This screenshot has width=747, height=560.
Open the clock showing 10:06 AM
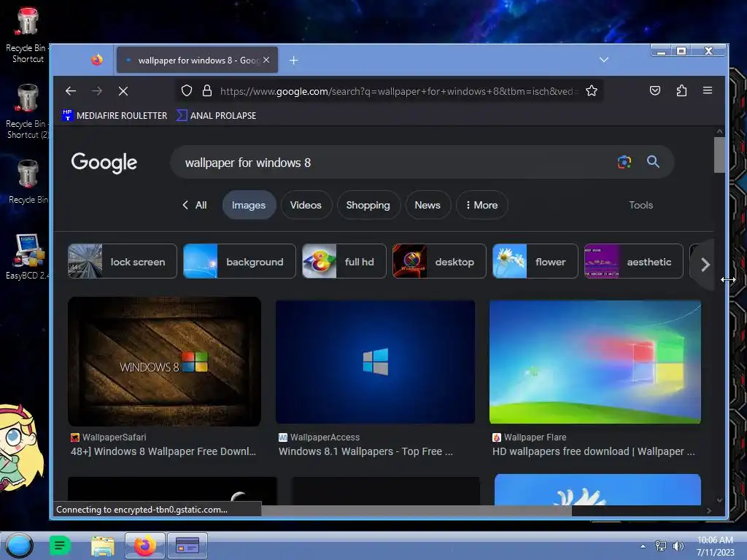[715, 546]
